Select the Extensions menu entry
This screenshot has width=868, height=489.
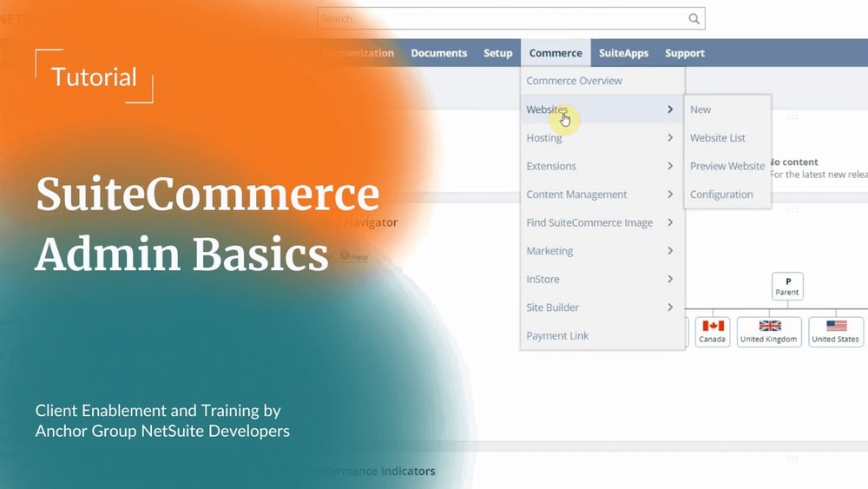click(602, 166)
